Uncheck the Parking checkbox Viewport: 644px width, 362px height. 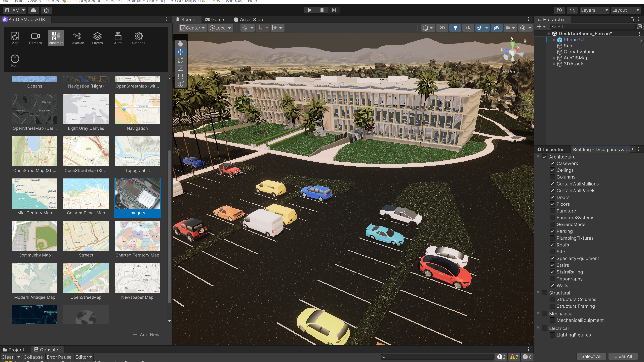tap(552, 231)
